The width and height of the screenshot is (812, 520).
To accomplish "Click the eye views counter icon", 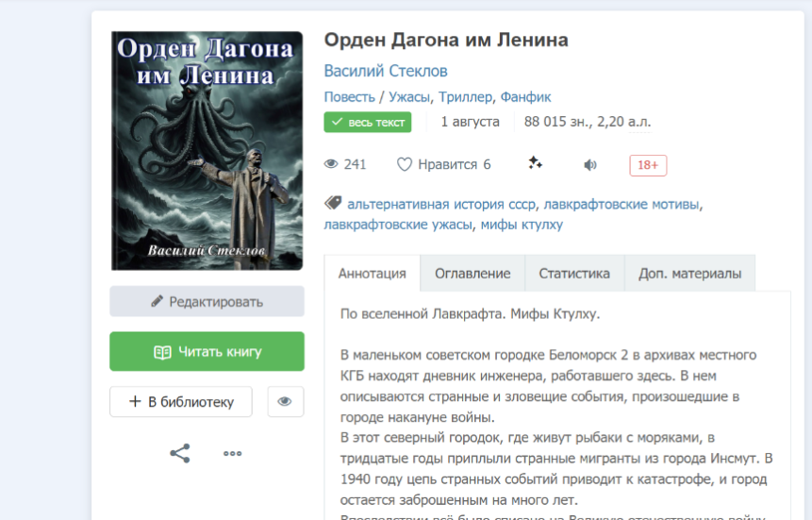I will coord(331,164).
